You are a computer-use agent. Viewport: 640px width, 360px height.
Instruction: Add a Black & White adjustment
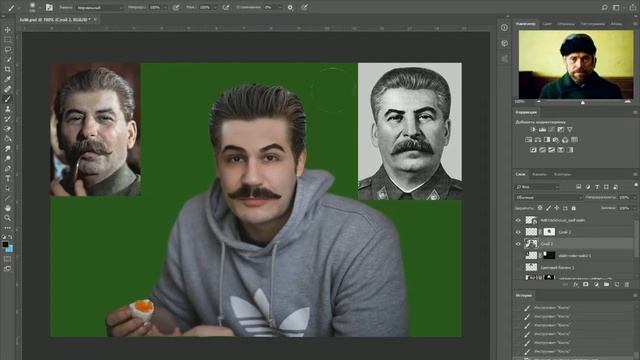(x=547, y=140)
